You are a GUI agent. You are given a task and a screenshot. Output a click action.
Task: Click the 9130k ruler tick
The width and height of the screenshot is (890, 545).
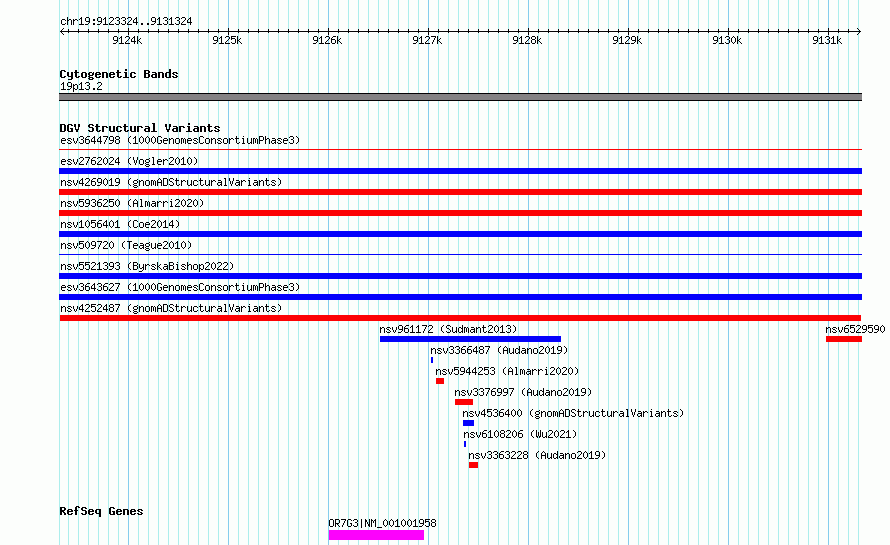coord(727,40)
